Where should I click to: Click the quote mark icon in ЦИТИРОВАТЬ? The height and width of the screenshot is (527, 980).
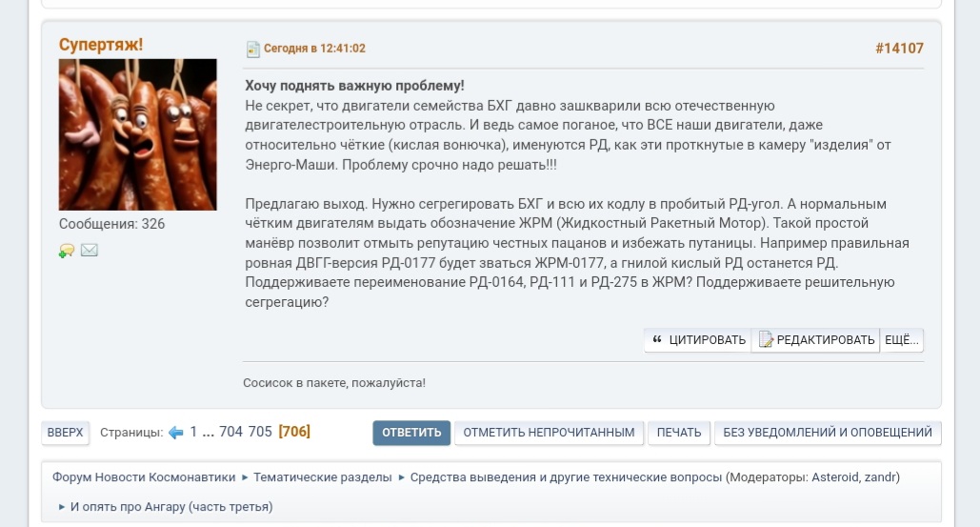click(x=657, y=339)
